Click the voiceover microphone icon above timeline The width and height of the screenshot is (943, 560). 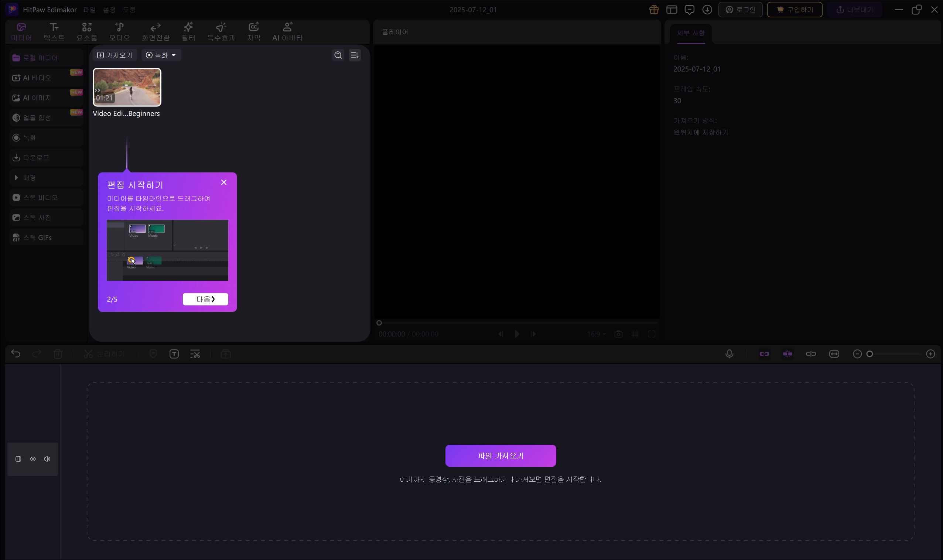pos(729,354)
